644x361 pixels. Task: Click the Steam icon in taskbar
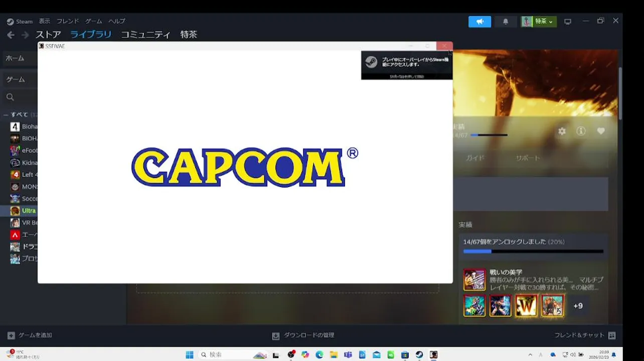click(419, 354)
